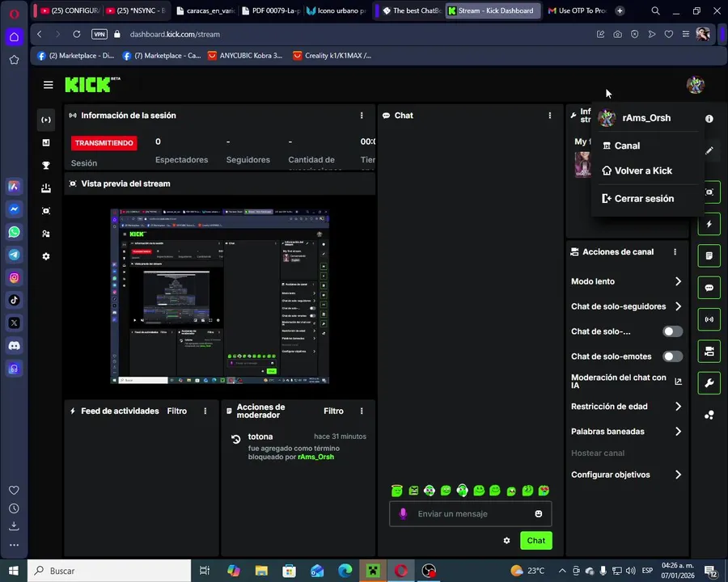Toggle the Chat de solo-... switch
The image size is (728, 582).
tap(672, 331)
